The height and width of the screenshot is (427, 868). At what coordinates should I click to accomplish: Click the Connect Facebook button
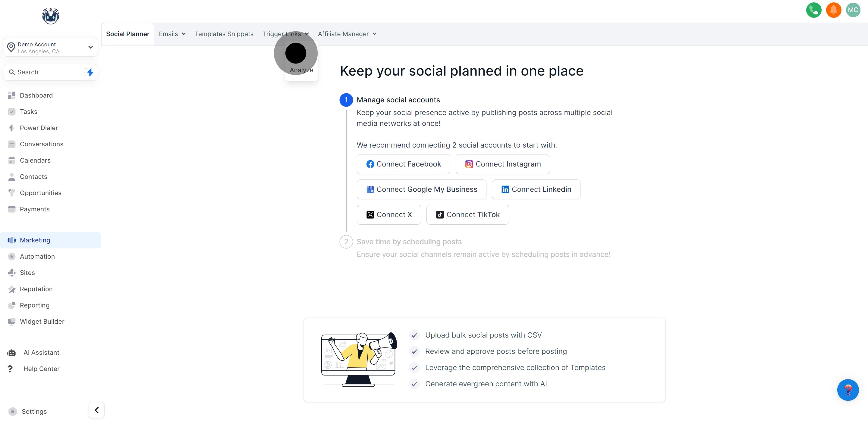403,164
